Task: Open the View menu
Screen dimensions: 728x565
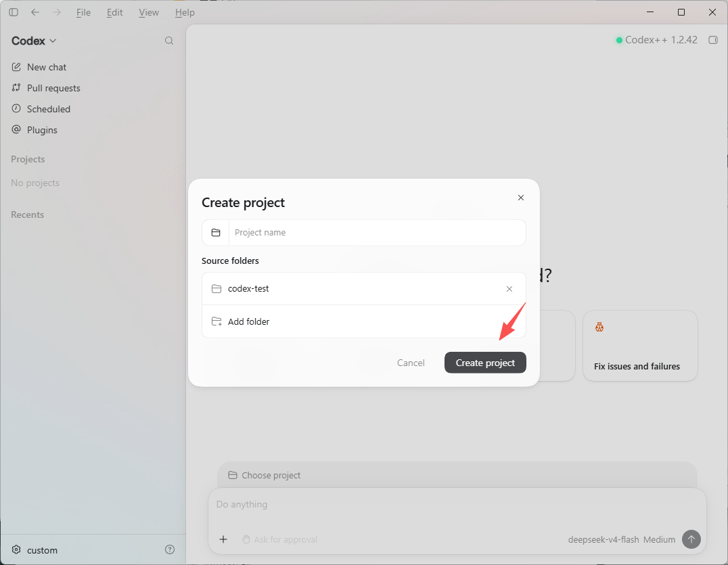Action: point(149,13)
